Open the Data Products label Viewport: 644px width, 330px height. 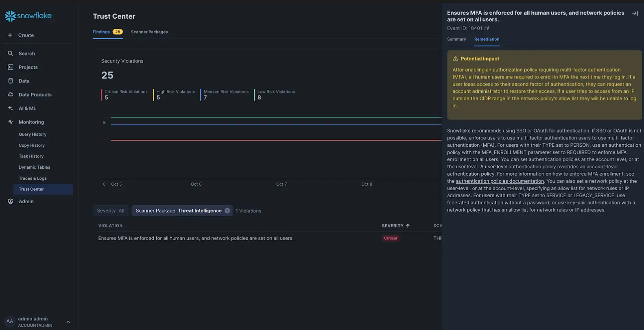click(35, 95)
